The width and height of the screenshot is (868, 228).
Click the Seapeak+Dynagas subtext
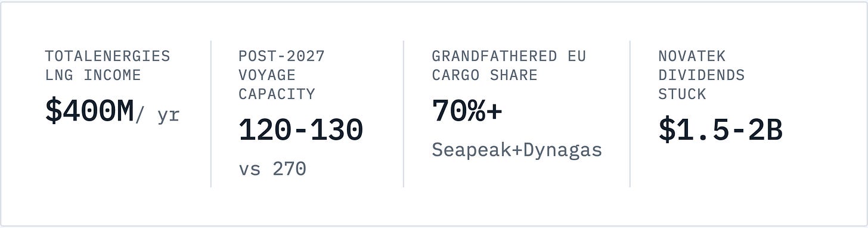517,150
